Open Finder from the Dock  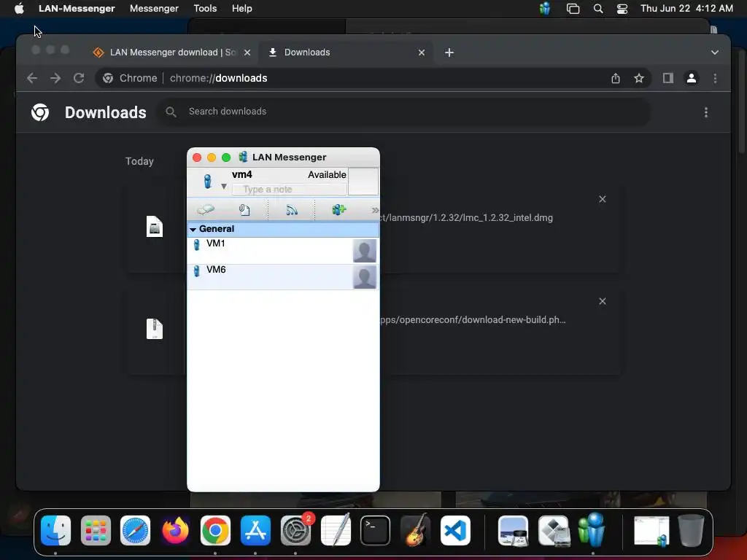(55, 531)
